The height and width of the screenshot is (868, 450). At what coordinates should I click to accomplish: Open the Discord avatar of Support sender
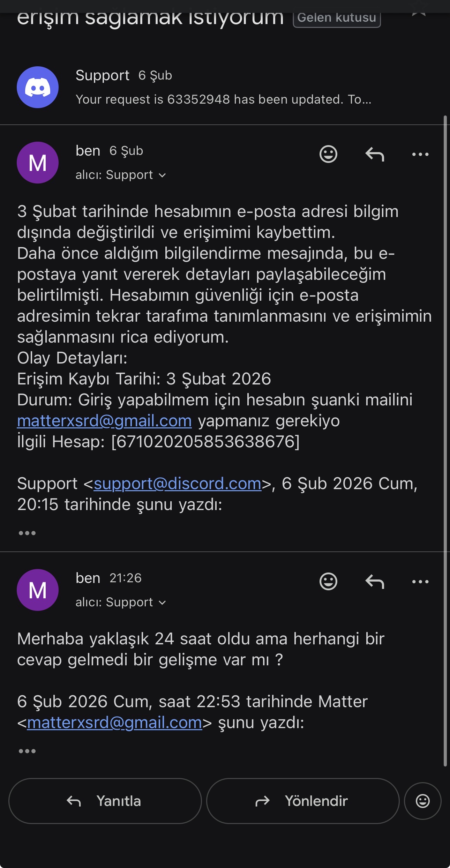tap(38, 87)
